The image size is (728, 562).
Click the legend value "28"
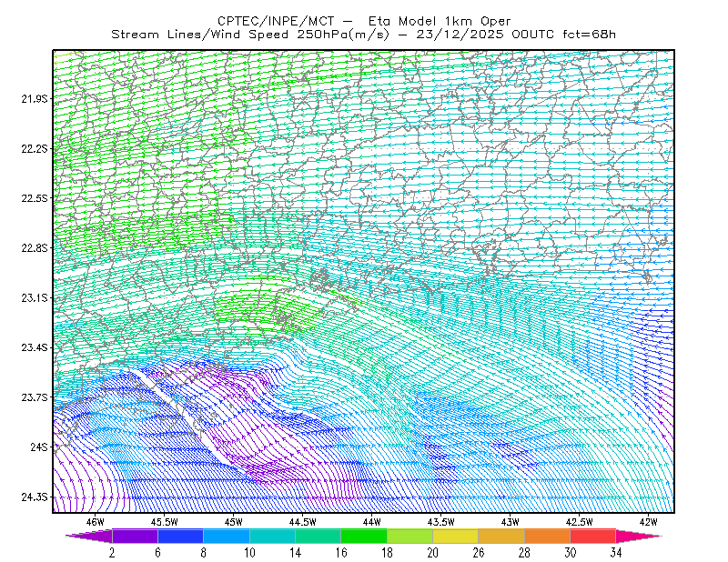pos(525,553)
